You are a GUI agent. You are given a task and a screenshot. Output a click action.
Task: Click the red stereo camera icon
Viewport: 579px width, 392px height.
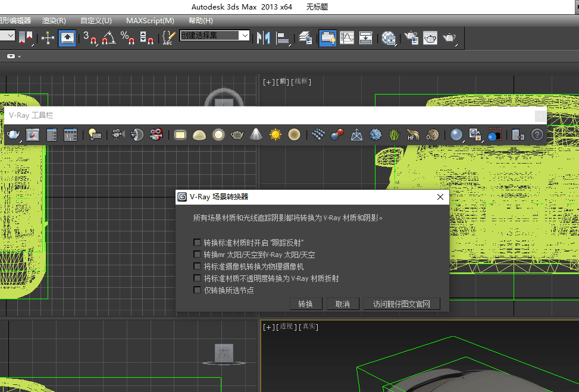coord(156,134)
